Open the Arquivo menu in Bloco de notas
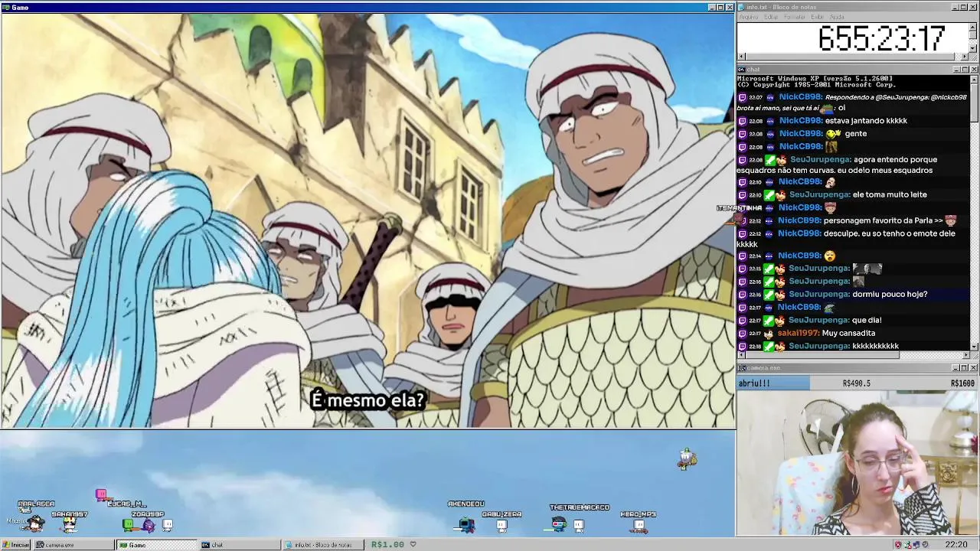This screenshot has width=980, height=551. point(748,17)
